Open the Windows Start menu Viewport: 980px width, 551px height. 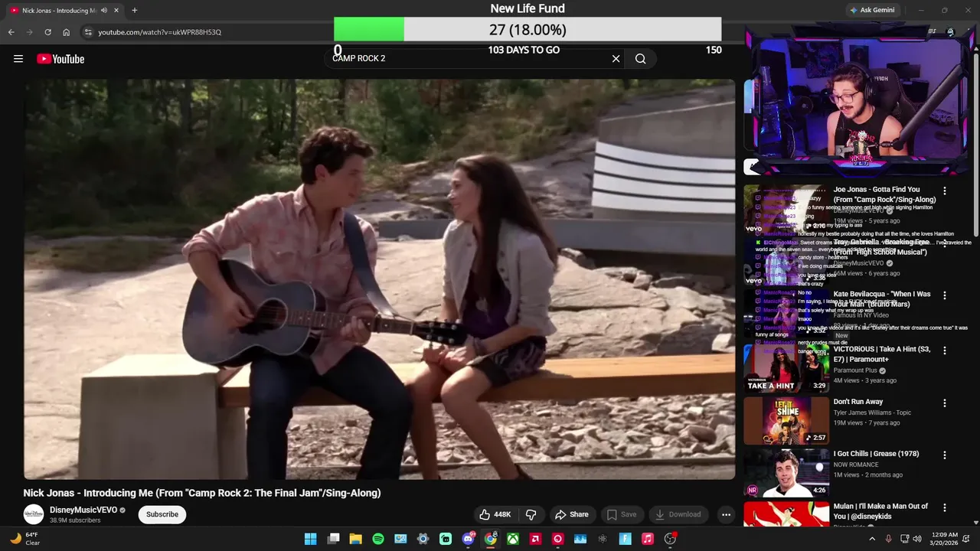coord(311,539)
